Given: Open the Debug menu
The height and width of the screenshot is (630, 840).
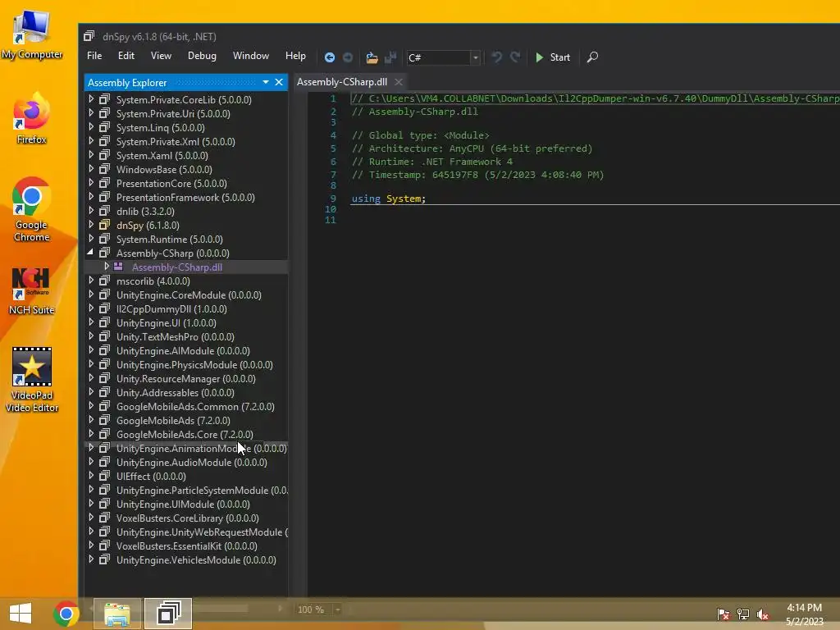Looking at the screenshot, I should pyautogui.click(x=202, y=56).
